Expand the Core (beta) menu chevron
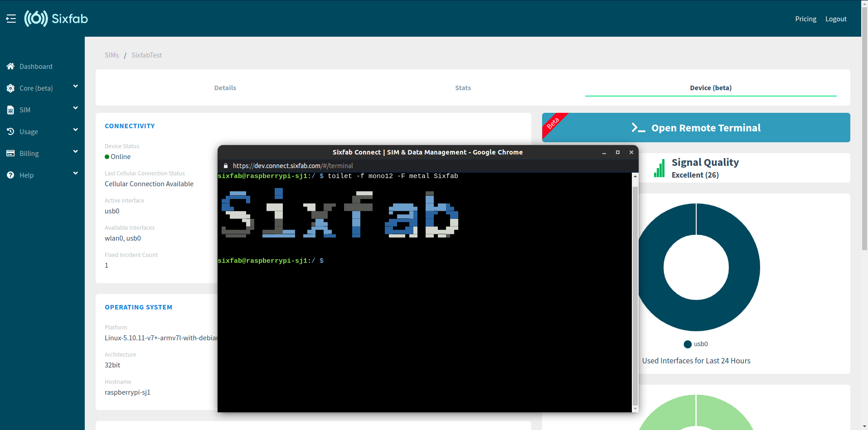The width and height of the screenshot is (868, 430). [76, 86]
